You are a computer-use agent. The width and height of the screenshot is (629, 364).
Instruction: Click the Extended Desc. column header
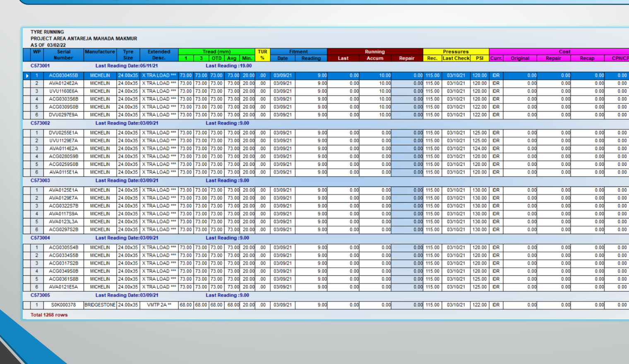[159, 55]
